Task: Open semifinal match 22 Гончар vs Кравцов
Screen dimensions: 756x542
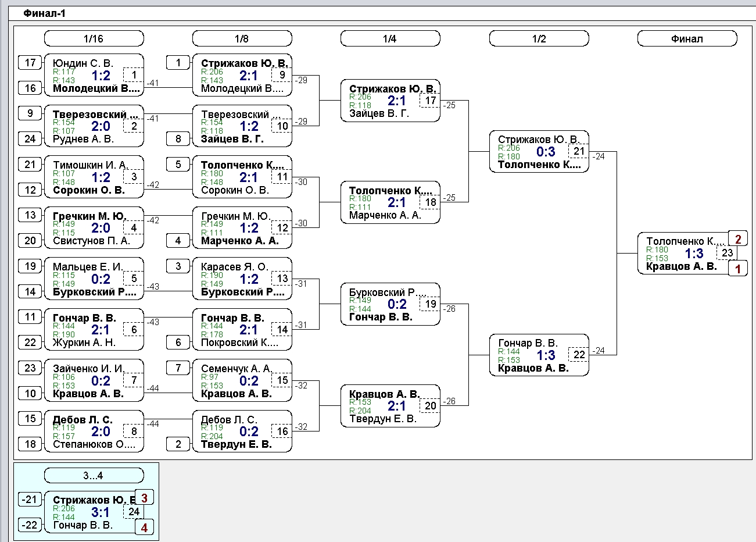Action: (x=539, y=355)
